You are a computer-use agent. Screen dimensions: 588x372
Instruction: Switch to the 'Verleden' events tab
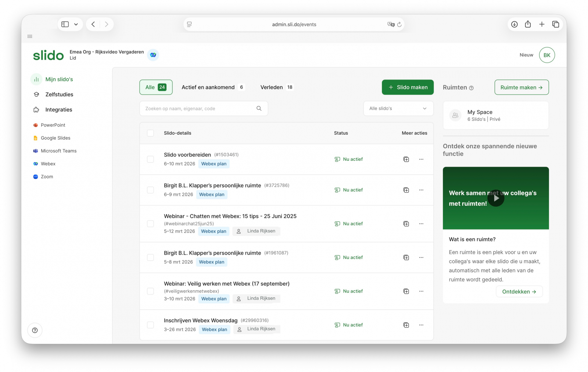coord(276,87)
